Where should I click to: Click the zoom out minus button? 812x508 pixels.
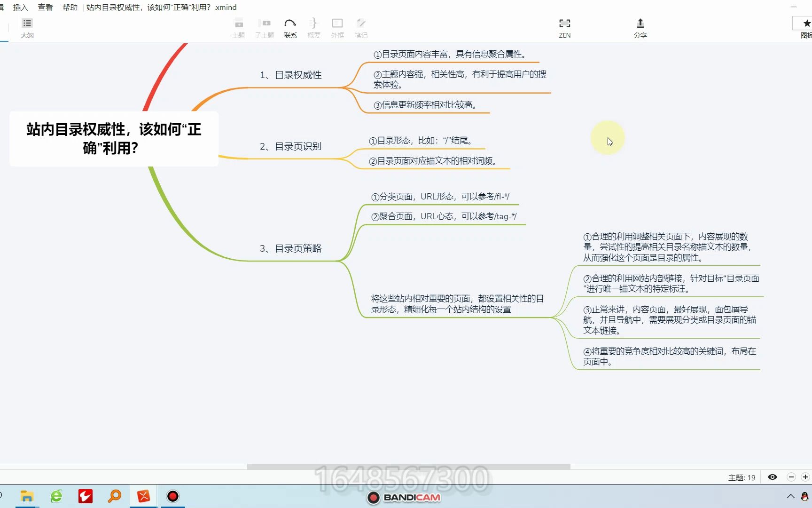pos(791,477)
